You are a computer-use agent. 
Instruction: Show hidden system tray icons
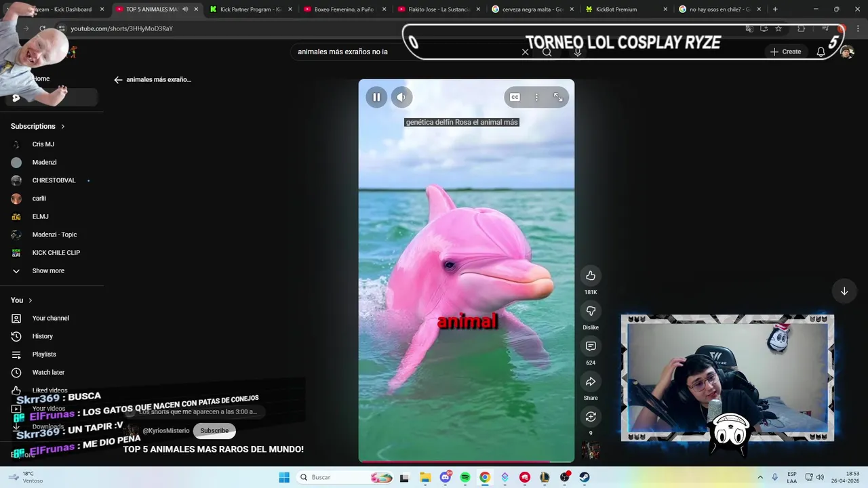coord(759,477)
